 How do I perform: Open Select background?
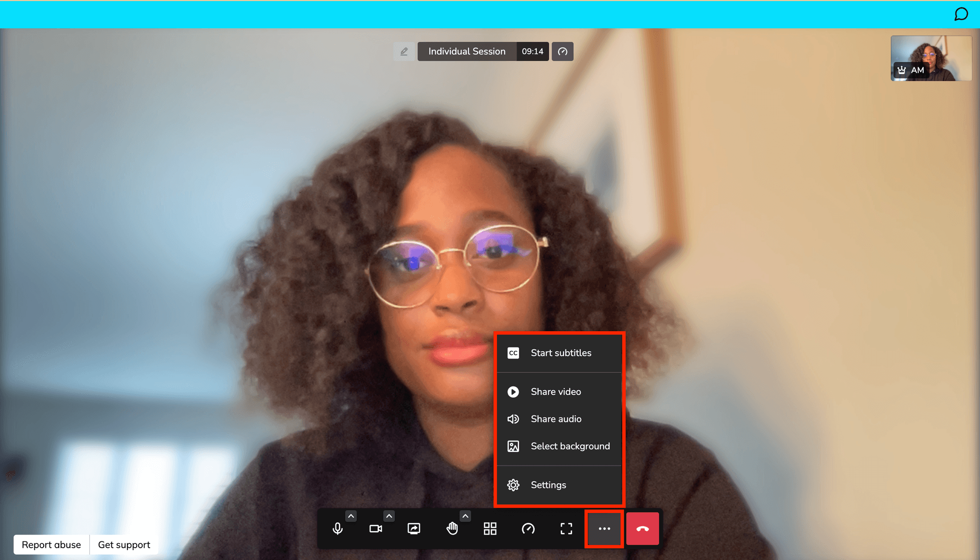[570, 446]
